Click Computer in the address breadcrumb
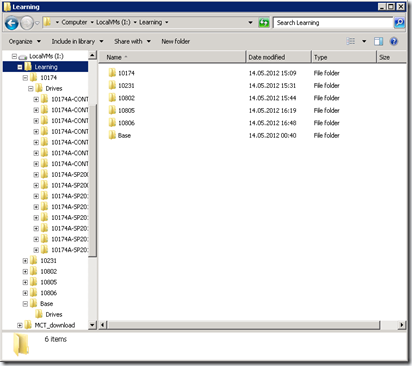This screenshot has height=366, width=412. tap(74, 22)
